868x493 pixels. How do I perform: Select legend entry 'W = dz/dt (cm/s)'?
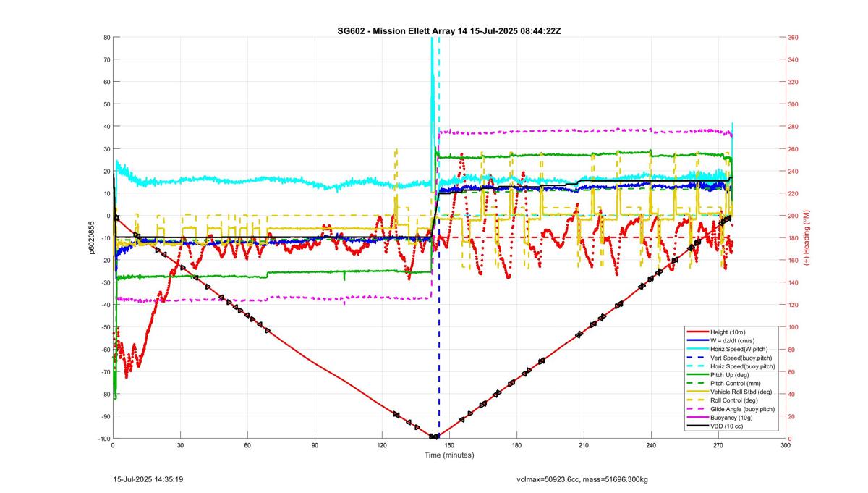coord(731,340)
